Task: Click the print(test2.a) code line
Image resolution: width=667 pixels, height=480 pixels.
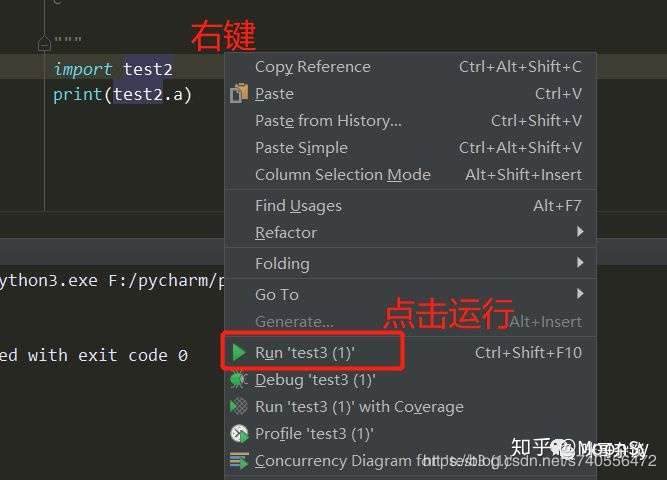Action: [122, 95]
